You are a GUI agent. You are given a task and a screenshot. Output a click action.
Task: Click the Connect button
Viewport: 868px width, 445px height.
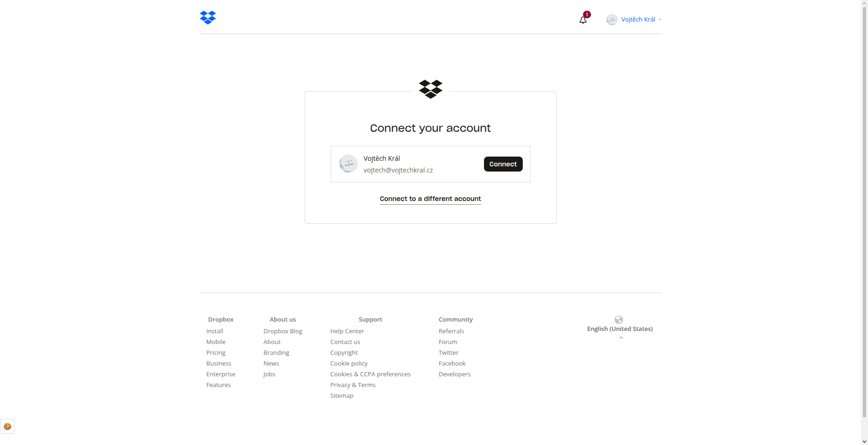pos(503,164)
